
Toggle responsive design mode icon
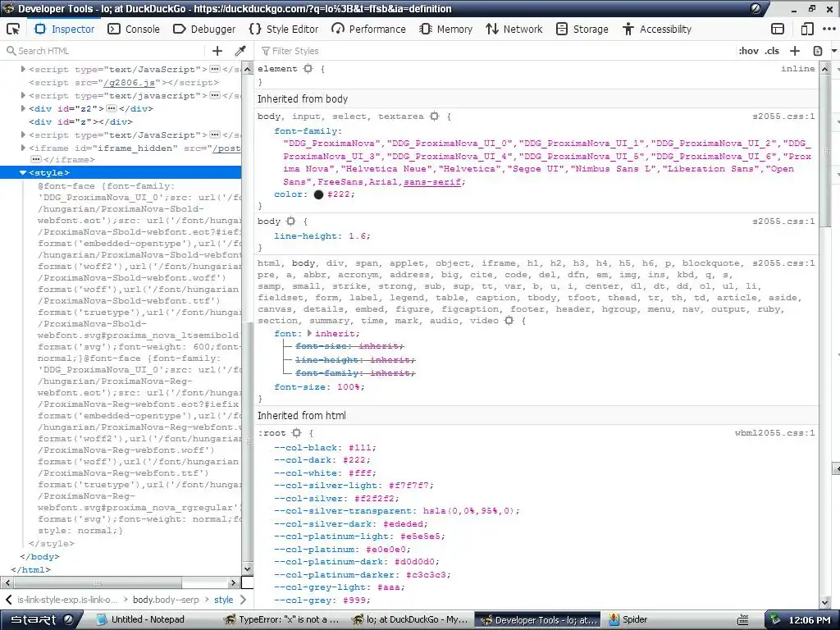[807, 29]
